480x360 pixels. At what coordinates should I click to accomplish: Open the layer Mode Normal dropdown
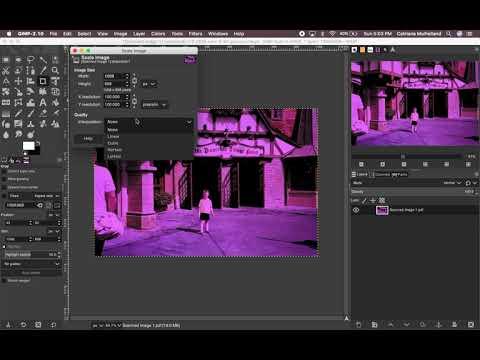[x=453, y=183]
